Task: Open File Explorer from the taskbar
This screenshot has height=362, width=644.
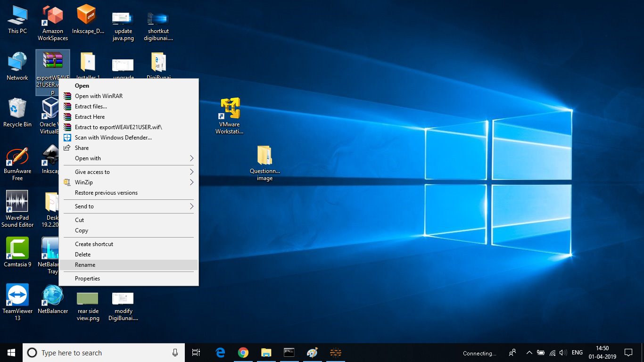Action: pos(266,353)
